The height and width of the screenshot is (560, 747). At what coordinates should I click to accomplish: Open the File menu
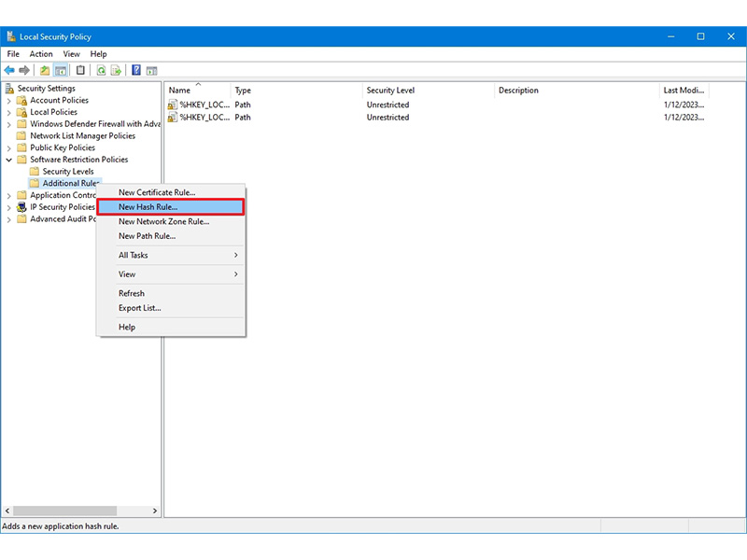13,54
